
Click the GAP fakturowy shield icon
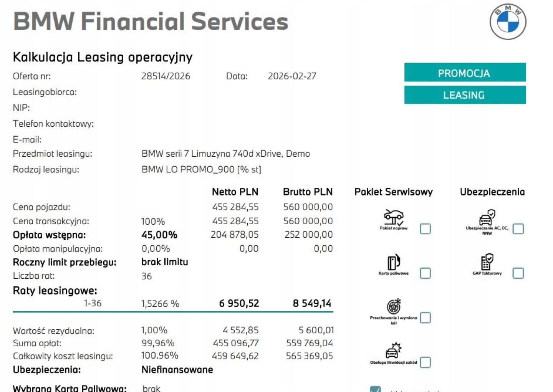pyautogui.click(x=487, y=262)
